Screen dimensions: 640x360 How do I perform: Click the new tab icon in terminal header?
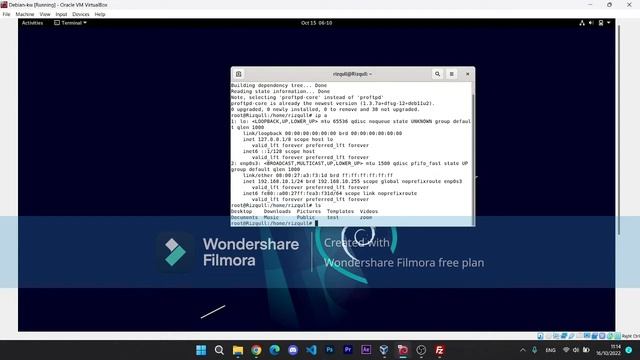239,74
